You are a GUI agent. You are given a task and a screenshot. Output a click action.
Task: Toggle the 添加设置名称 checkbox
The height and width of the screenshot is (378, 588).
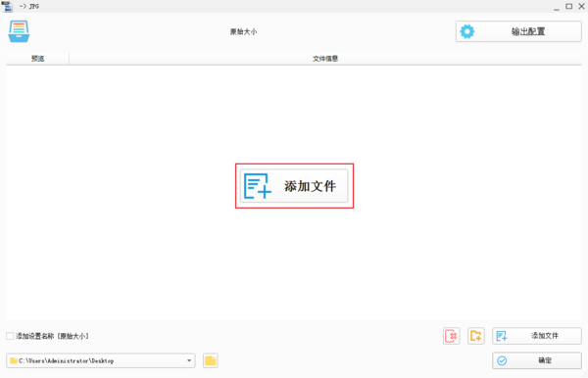(x=10, y=336)
